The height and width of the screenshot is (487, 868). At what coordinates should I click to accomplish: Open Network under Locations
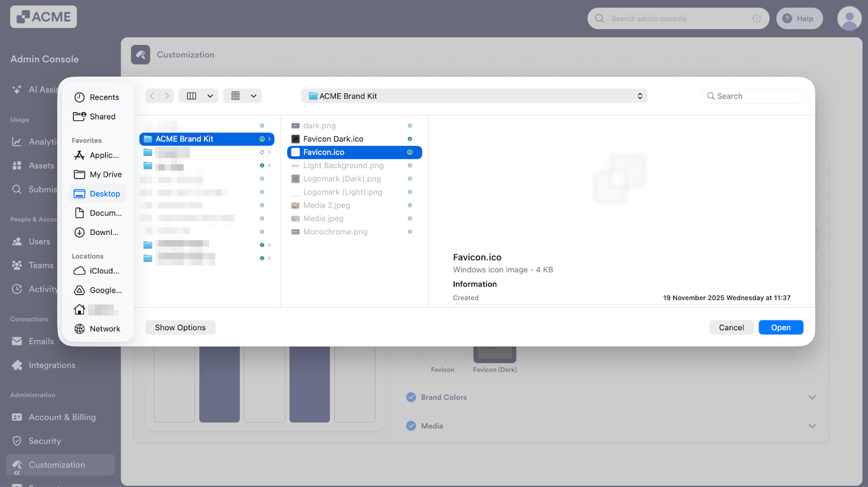click(x=98, y=329)
